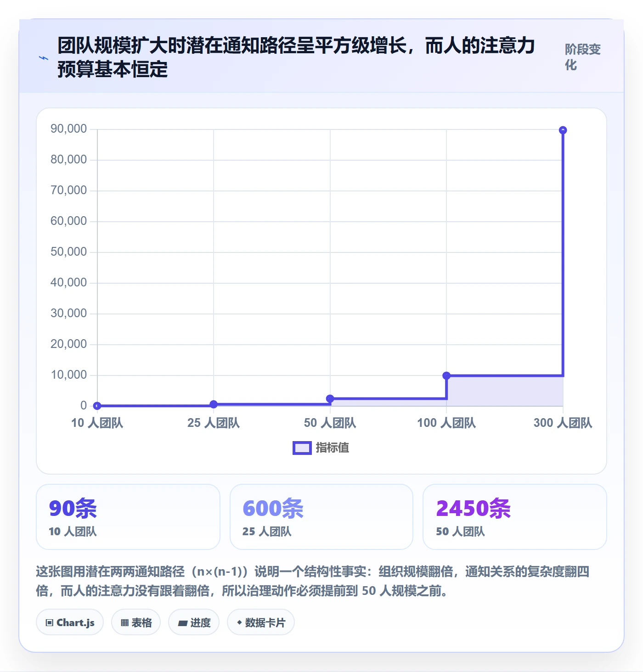Click the data point for 300 人团队
The width and height of the screenshot is (643, 672).
point(563,130)
